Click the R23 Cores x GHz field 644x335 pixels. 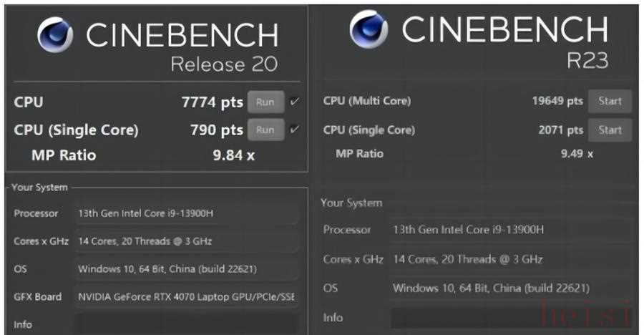click(x=512, y=259)
